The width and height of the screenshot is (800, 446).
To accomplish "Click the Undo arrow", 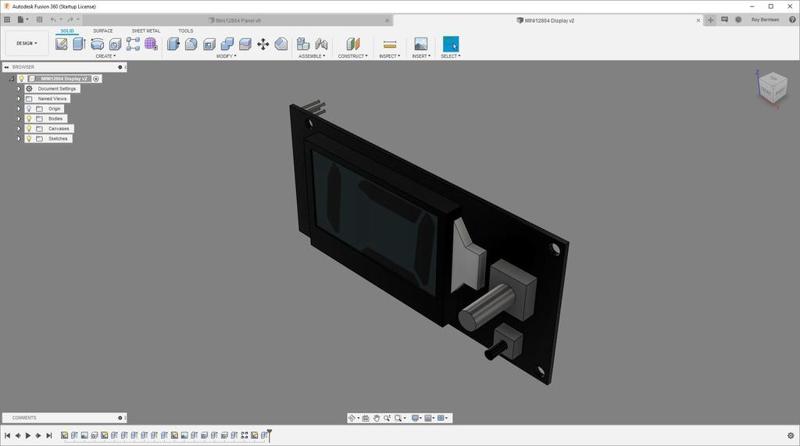I will click(54, 20).
